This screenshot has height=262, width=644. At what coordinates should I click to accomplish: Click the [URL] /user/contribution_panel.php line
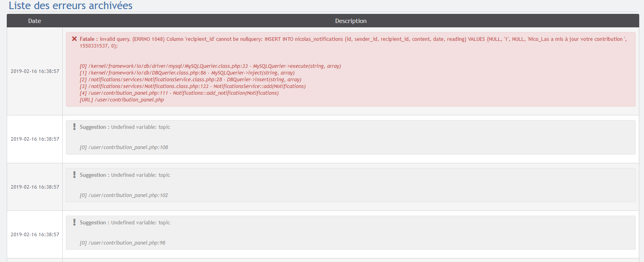coord(121,100)
